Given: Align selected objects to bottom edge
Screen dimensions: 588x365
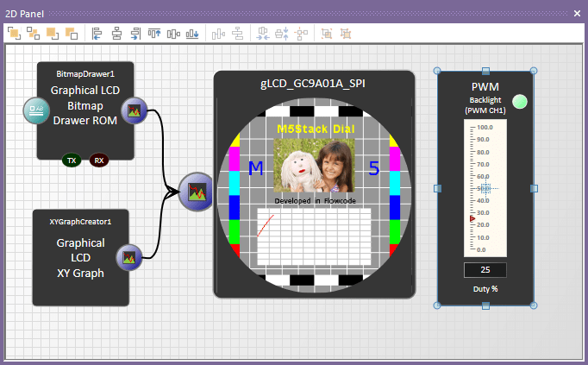Looking at the screenshot, I should [192, 34].
